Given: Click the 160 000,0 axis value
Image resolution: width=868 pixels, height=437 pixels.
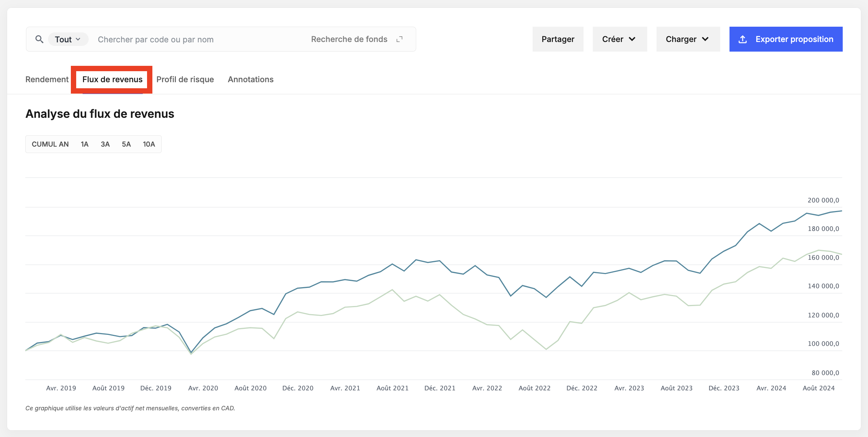Looking at the screenshot, I should (823, 258).
